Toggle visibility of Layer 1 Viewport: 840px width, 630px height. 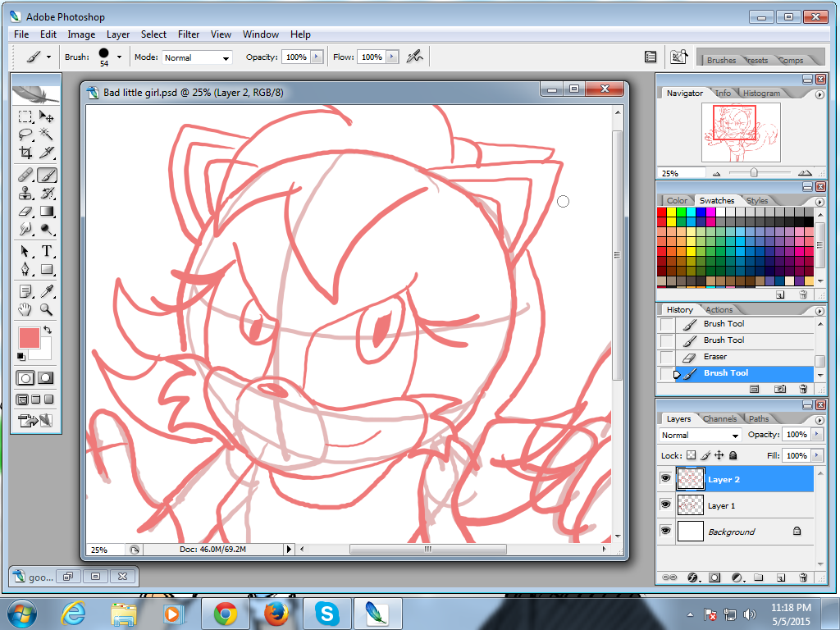pyautogui.click(x=665, y=505)
